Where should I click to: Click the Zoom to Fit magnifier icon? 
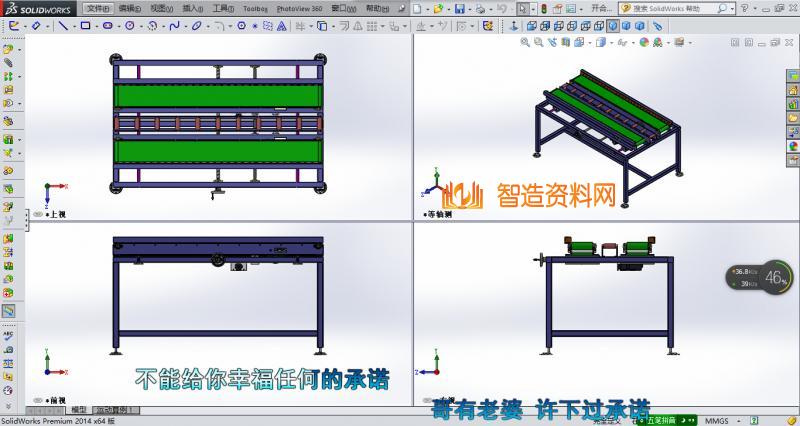pos(525,43)
